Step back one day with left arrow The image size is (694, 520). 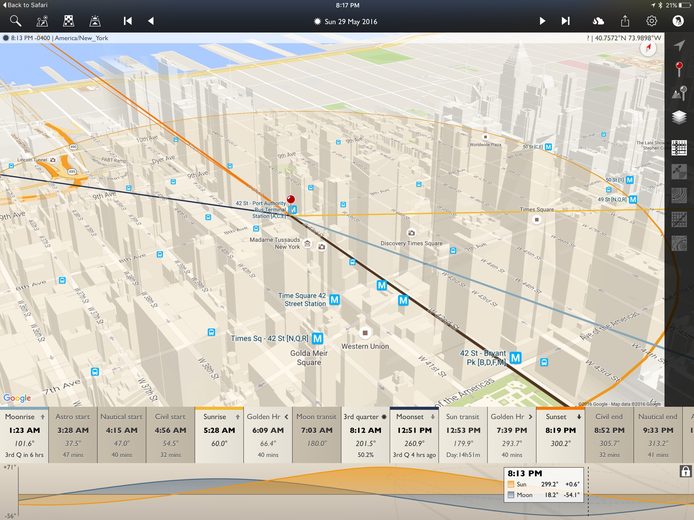coord(151,21)
